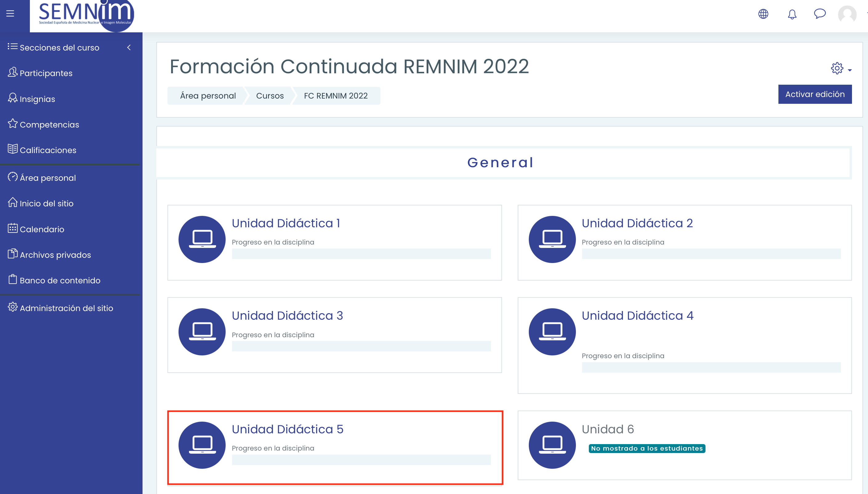
Task: Open Unidad 6 hidden section
Action: pos(608,429)
